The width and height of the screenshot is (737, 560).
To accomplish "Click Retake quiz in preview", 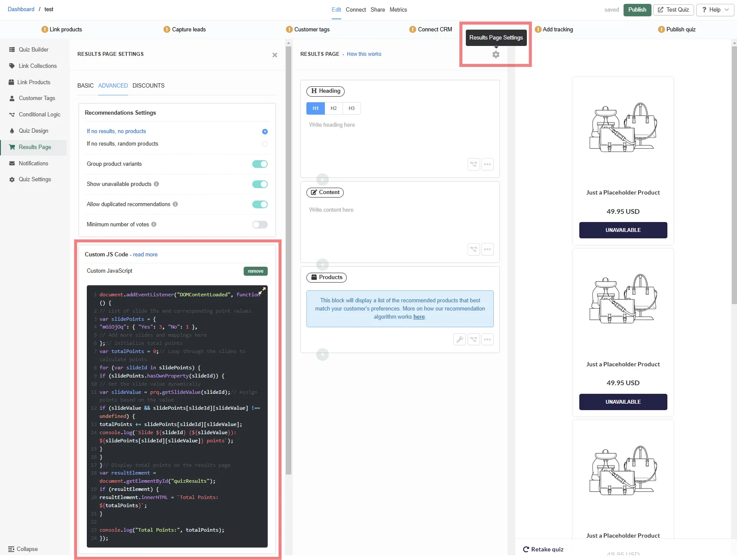I will click(543, 549).
